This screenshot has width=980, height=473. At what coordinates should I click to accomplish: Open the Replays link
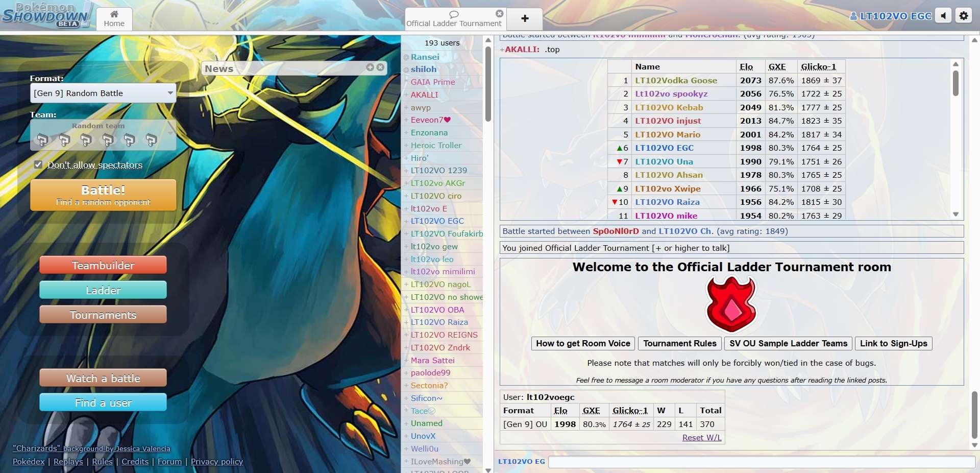point(68,461)
